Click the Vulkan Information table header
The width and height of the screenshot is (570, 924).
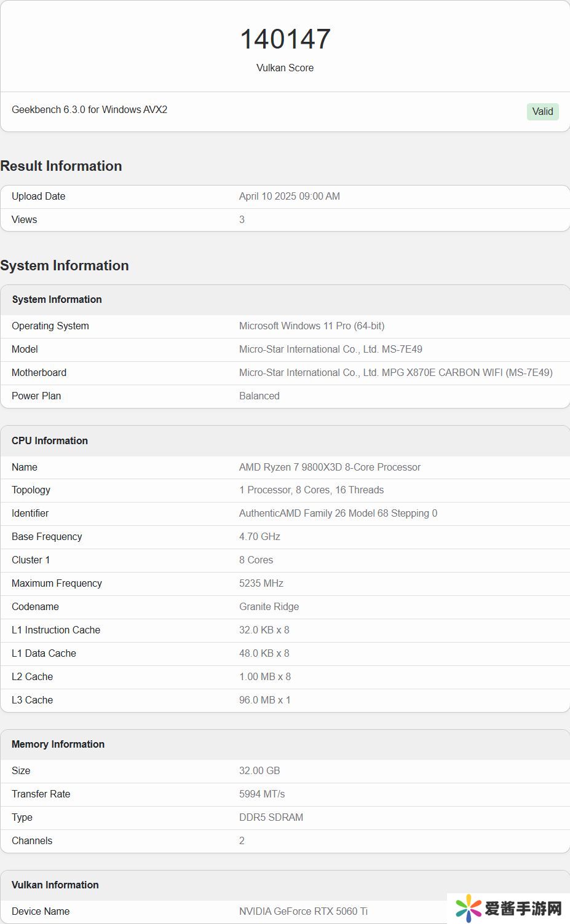(x=55, y=885)
